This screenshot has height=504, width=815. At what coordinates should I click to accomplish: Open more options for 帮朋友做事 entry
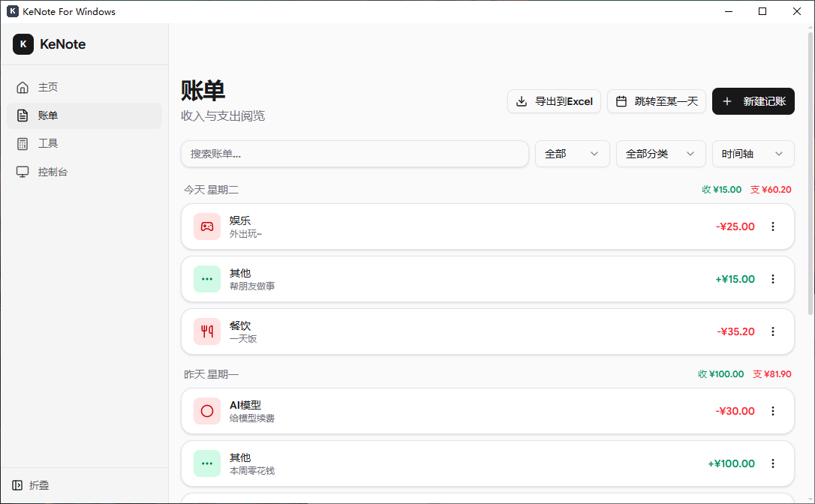tap(773, 279)
